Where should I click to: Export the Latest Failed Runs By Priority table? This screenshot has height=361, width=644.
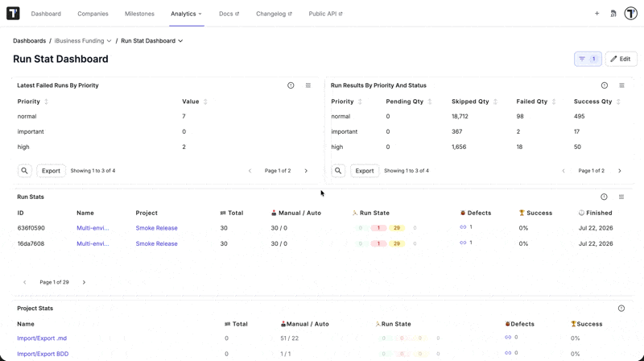pos(51,171)
